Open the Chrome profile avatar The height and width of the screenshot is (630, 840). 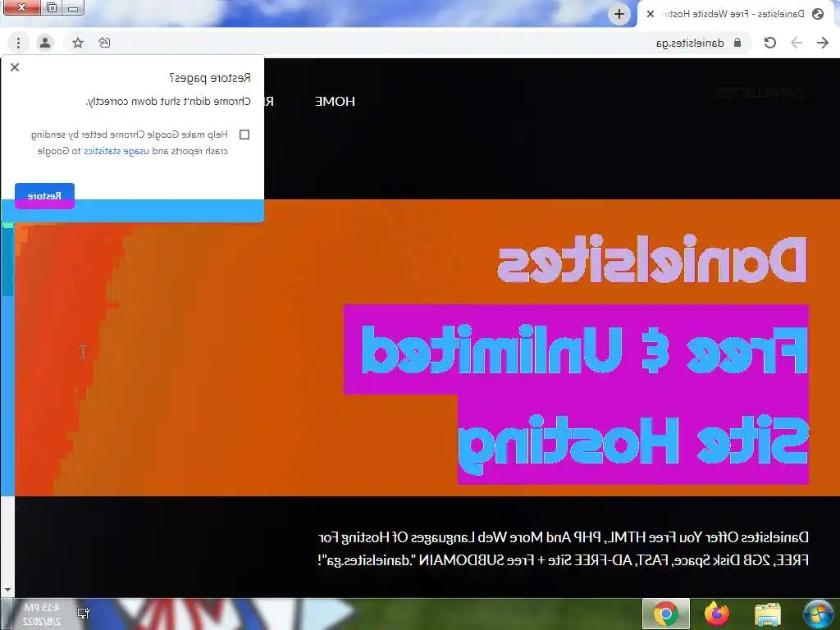(x=45, y=43)
